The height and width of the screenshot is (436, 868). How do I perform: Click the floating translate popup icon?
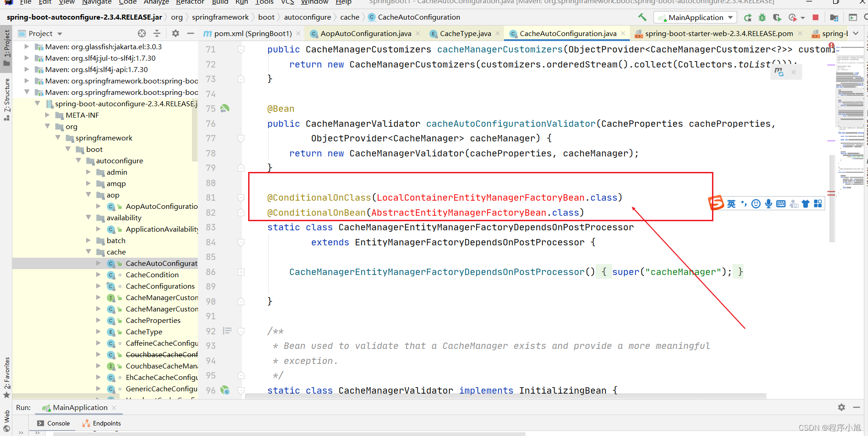coord(779,72)
